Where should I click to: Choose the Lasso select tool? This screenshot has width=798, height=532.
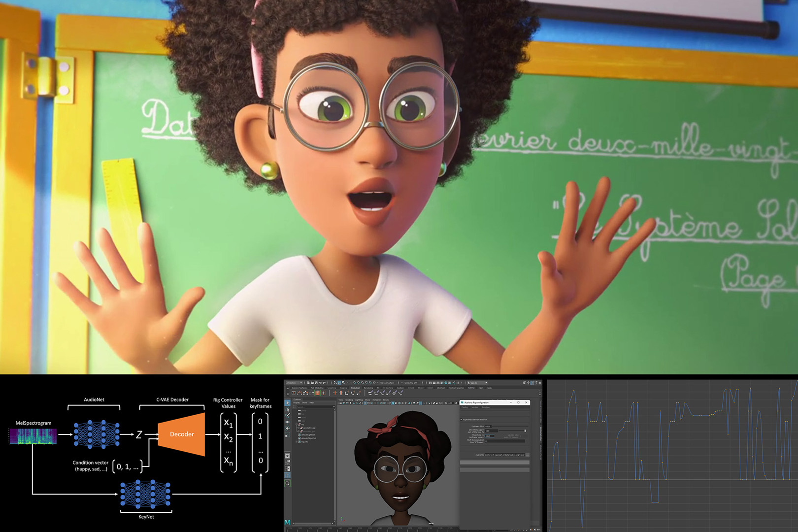click(x=288, y=409)
